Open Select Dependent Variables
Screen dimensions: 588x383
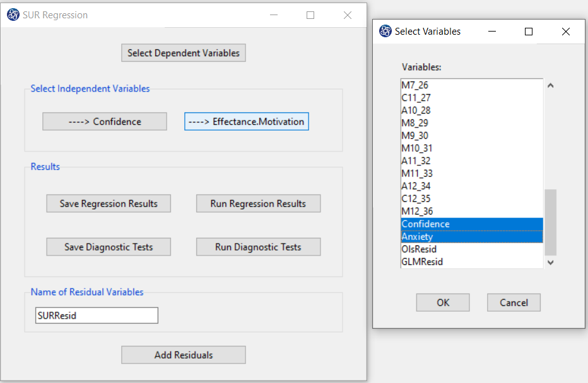click(184, 53)
